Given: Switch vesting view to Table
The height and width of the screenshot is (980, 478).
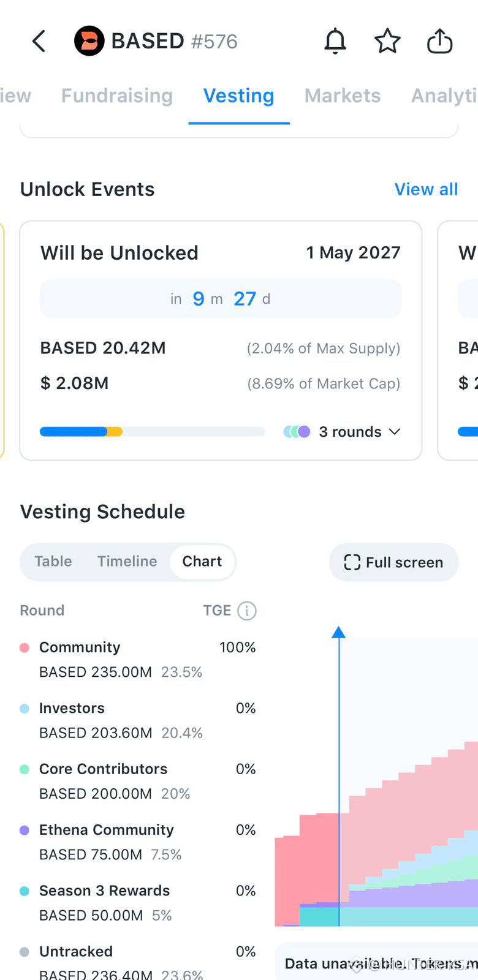Looking at the screenshot, I should pyautogui.click(x=53, y=562).
